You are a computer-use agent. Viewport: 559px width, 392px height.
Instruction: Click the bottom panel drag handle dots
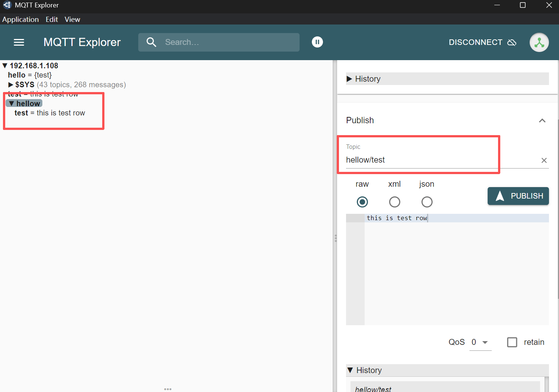(x=168, y=389)
